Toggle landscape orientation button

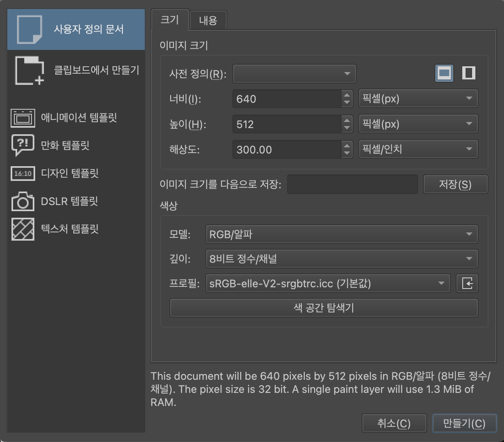coord(444,73)
